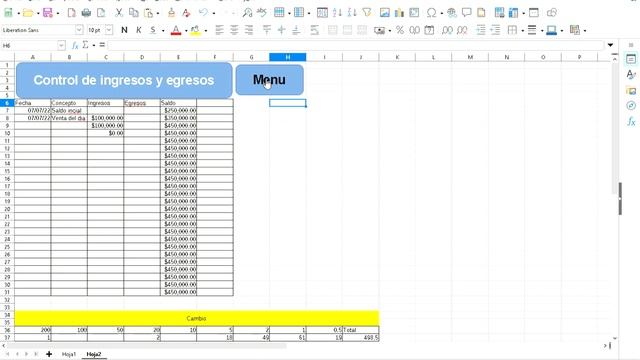Viewport: 640px width, 360px height.
Task: Click the Open folder icon
Action: pyautogui.click(x=28, y=13)
